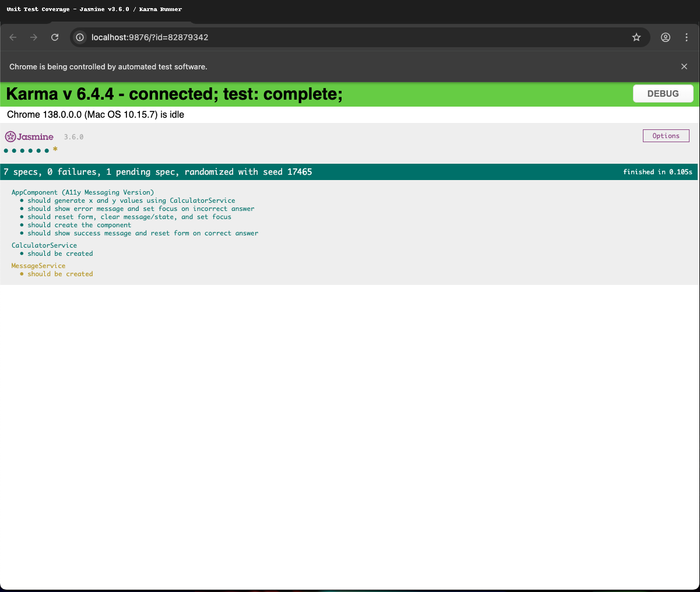Image resolution: width=700 pixels, height=592 pixels.
Task: Click the browser forward arrow
Action: click(34, 37)
